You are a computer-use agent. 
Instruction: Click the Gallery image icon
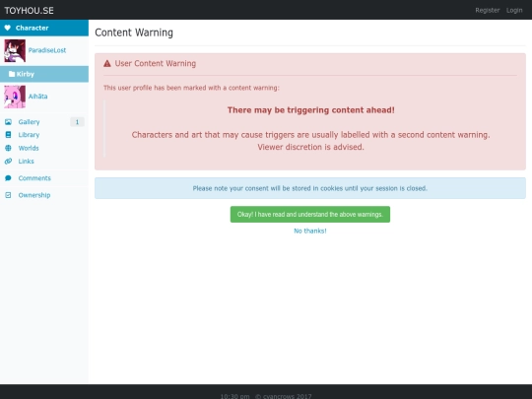[x=8, y=122]
